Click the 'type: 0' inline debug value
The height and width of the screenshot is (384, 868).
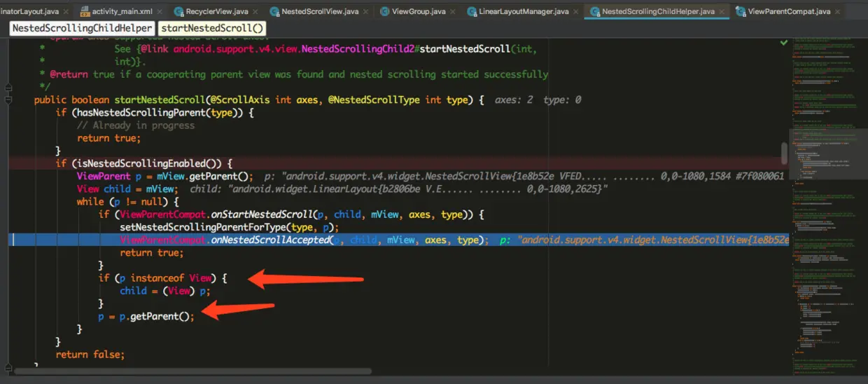(x=562, y=100)
